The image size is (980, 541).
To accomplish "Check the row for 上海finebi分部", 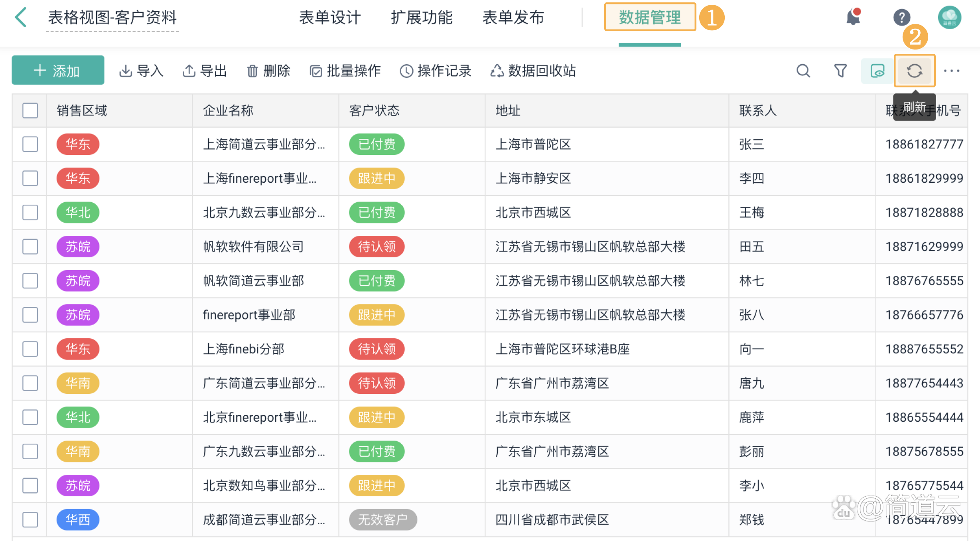I will (x=30, y=349).
